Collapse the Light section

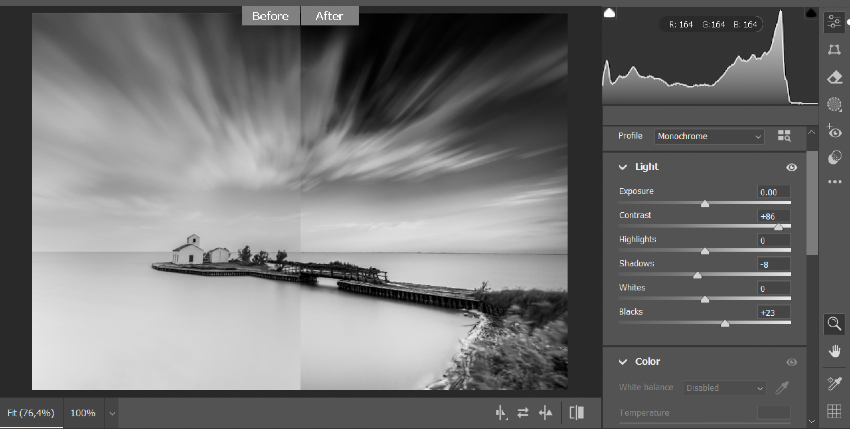pyautogui.click(x=623, y=167)
